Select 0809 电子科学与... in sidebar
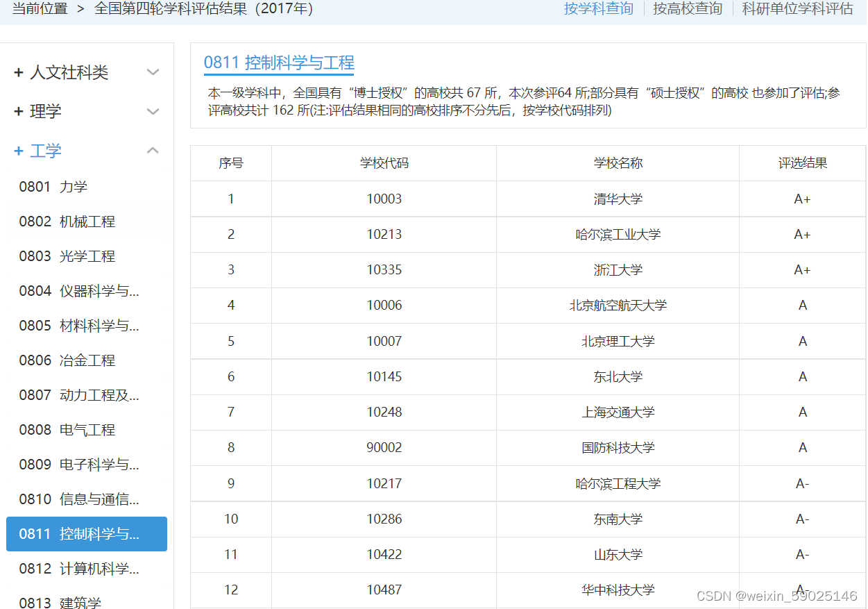 [79, 465]
